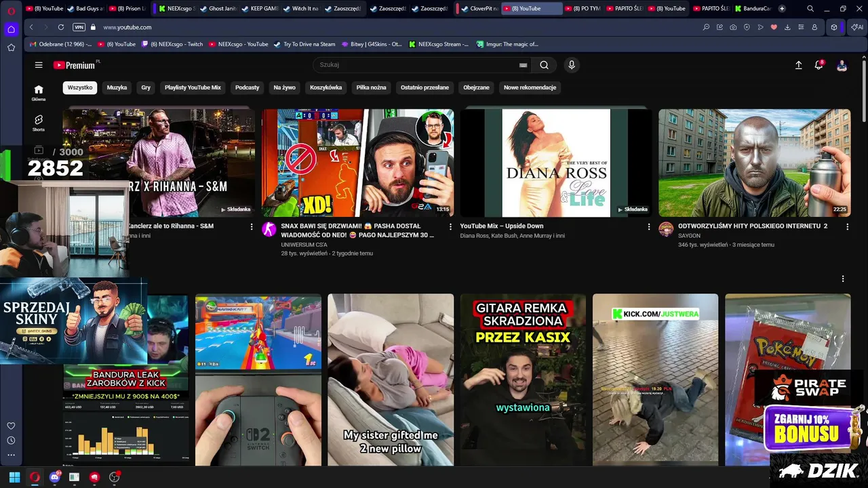Screen dimensions: 868x488
Task: Toggle the VPN badge in address bar
Action: coord(79,27)
